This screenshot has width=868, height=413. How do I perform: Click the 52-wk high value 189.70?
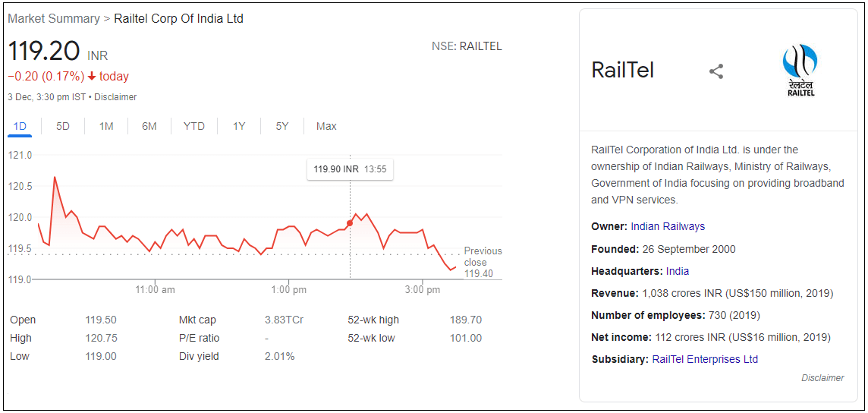point(466,320)
